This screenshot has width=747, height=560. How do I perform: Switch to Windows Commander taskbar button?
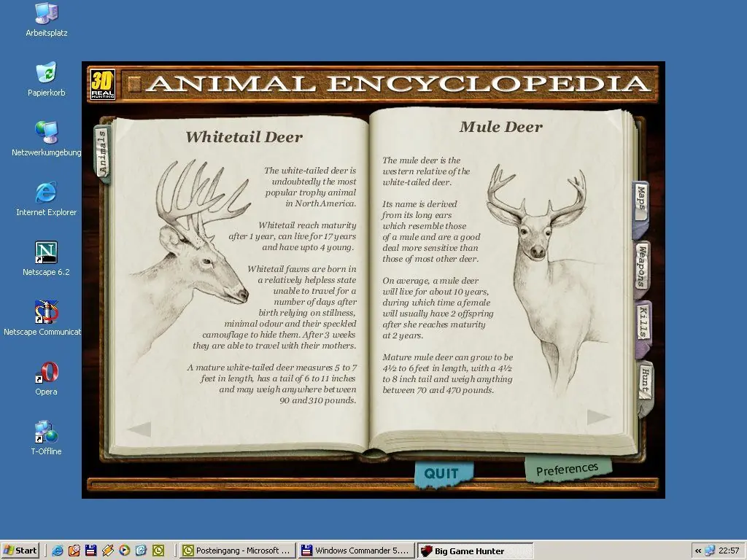356,551
